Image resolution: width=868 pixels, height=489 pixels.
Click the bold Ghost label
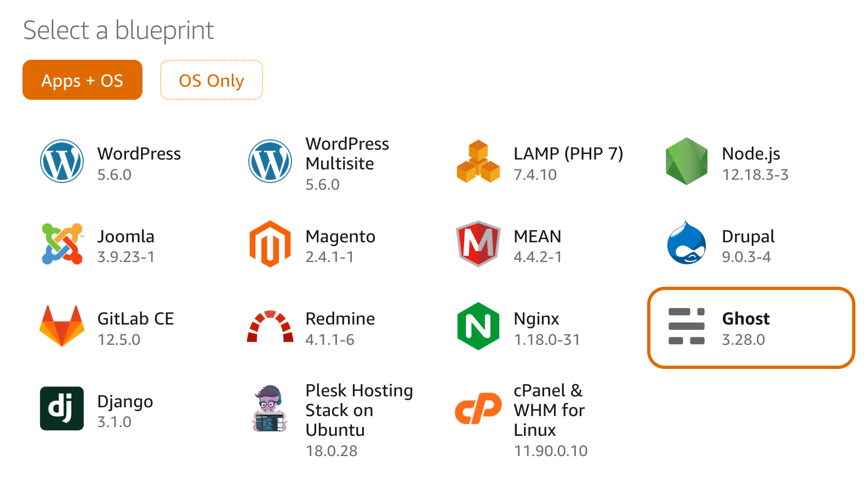point(746,319)
